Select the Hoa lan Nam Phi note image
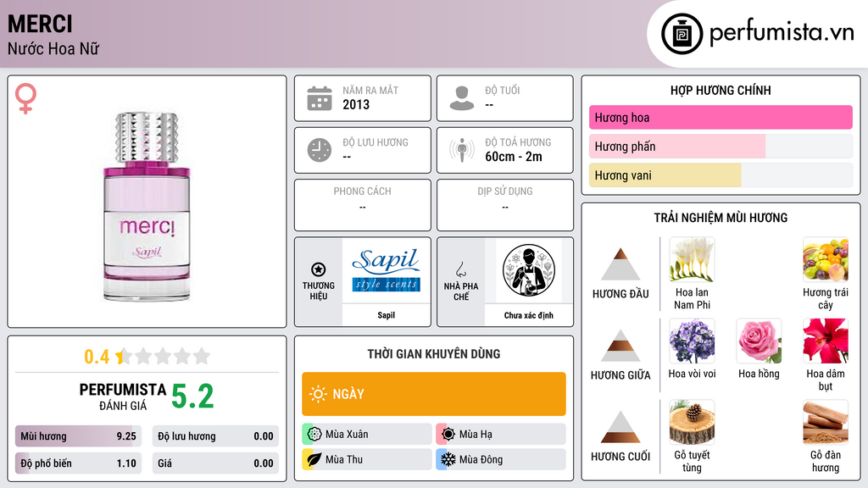868x488 pixels. click(692, 260)
